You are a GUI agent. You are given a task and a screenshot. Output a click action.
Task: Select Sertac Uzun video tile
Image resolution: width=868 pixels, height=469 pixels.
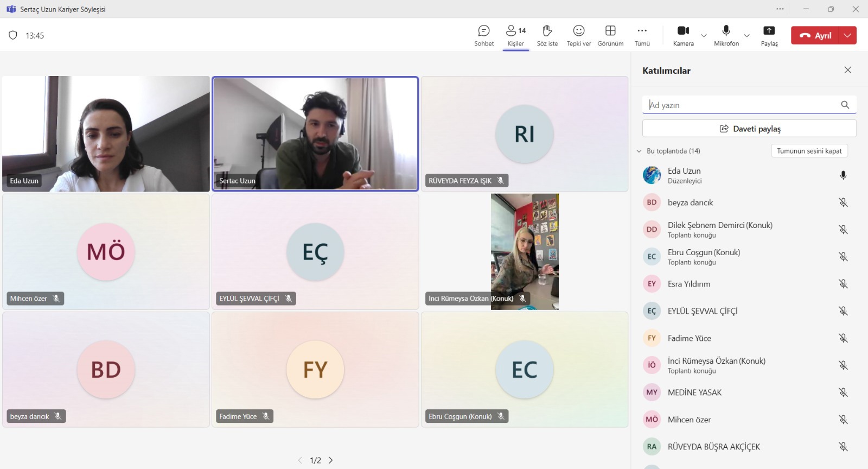(315, 134)
